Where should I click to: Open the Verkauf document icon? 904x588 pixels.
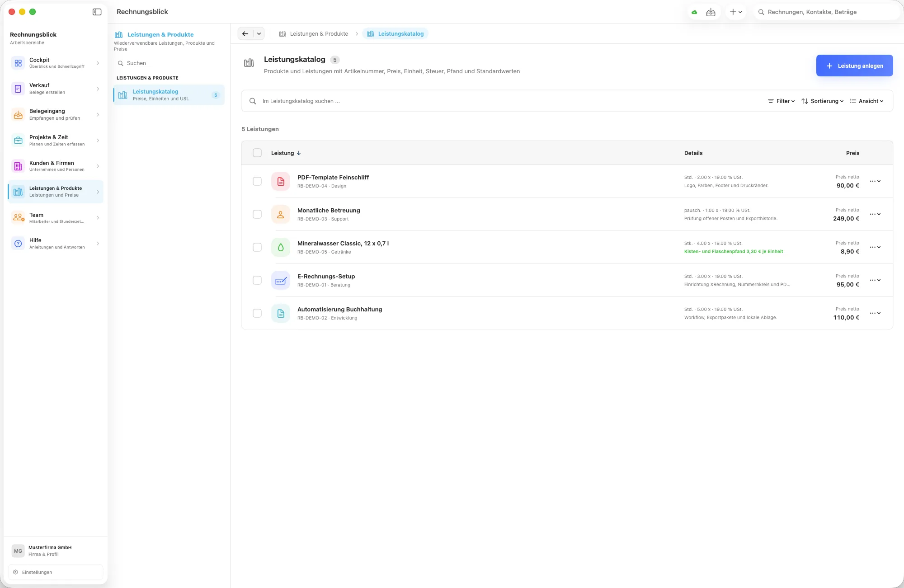18,89
